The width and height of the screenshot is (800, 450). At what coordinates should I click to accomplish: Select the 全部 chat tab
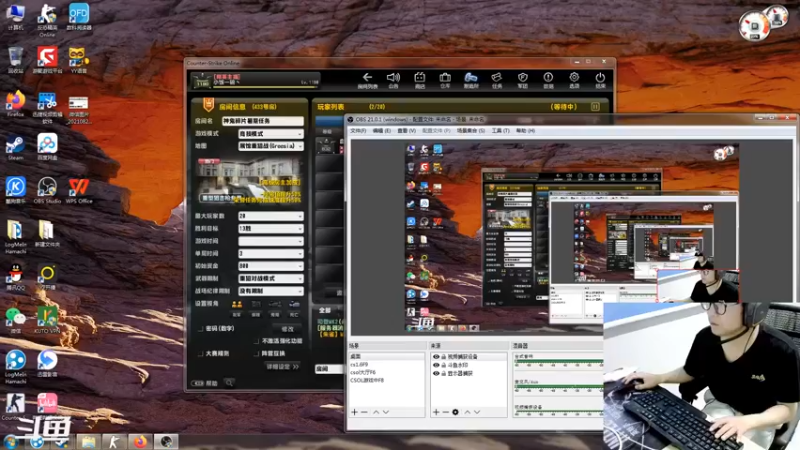(x=325, y=310)
